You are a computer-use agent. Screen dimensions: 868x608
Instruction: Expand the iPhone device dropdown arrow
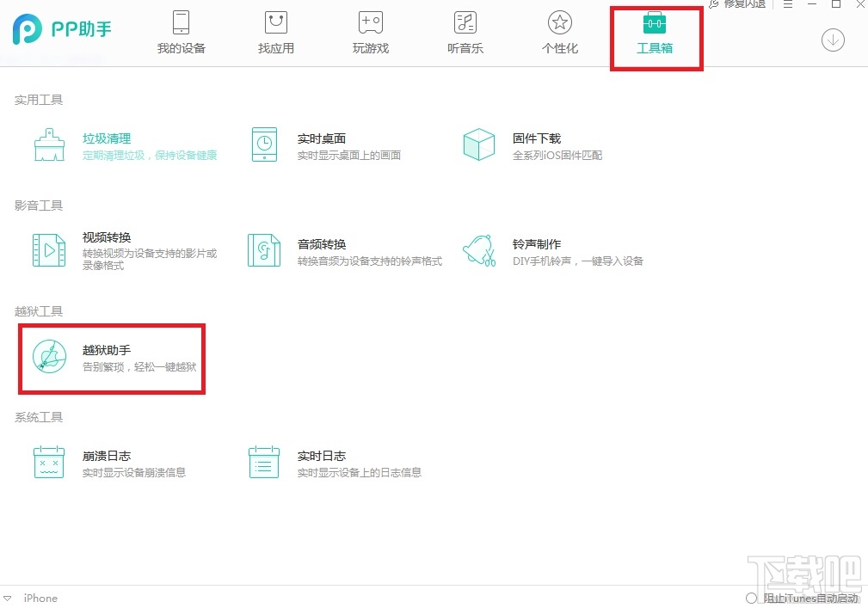[9, 598]
